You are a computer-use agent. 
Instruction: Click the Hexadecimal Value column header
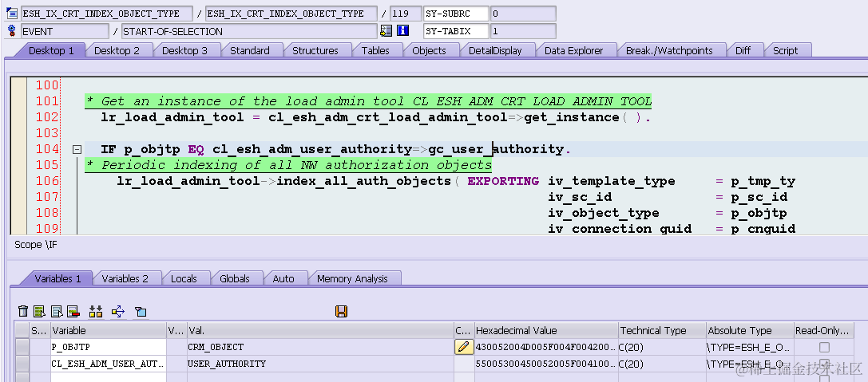tap(546, 331)
